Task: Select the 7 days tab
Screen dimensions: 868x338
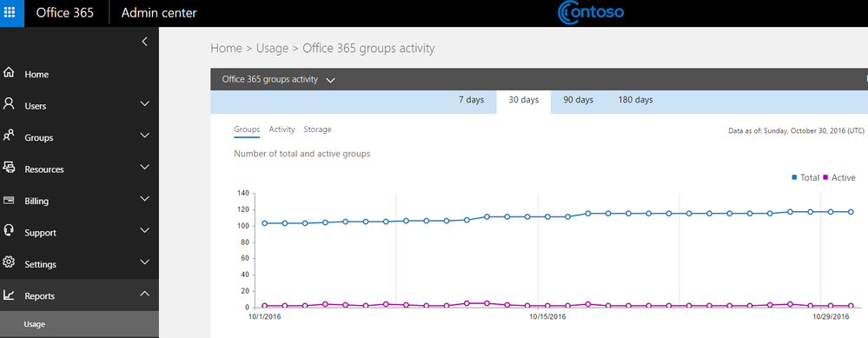Action: coord(471,100)
